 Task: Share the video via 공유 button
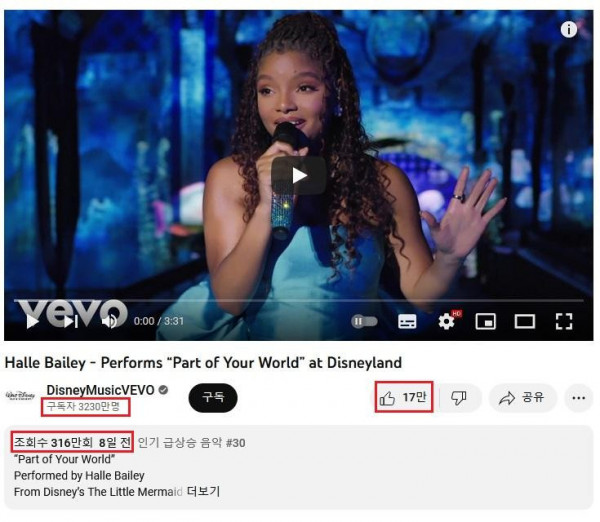pos(522,398)
